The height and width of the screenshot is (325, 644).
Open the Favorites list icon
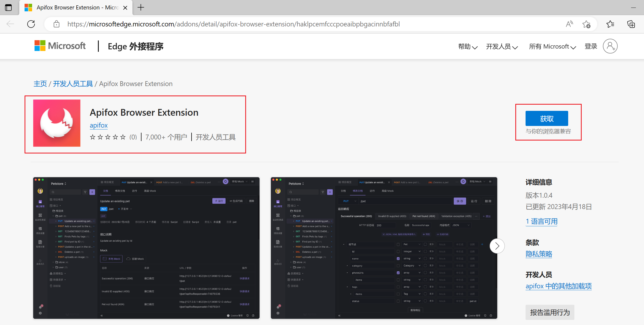[x=610, y=24]
